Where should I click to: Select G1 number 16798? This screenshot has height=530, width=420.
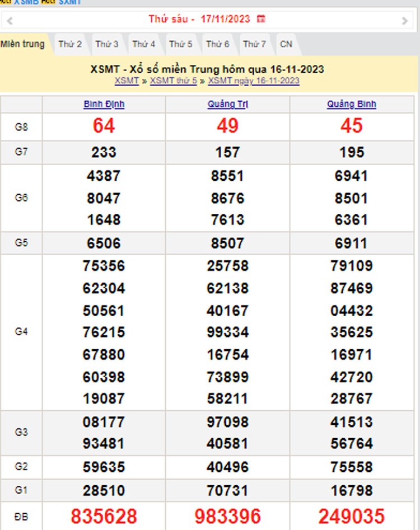tap(352, 491)
